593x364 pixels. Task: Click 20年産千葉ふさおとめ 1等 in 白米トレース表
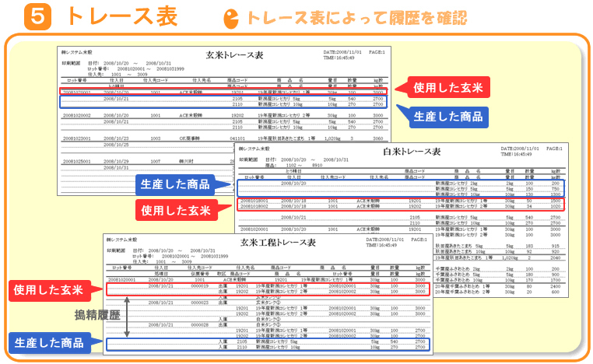[x=462, y=286]
